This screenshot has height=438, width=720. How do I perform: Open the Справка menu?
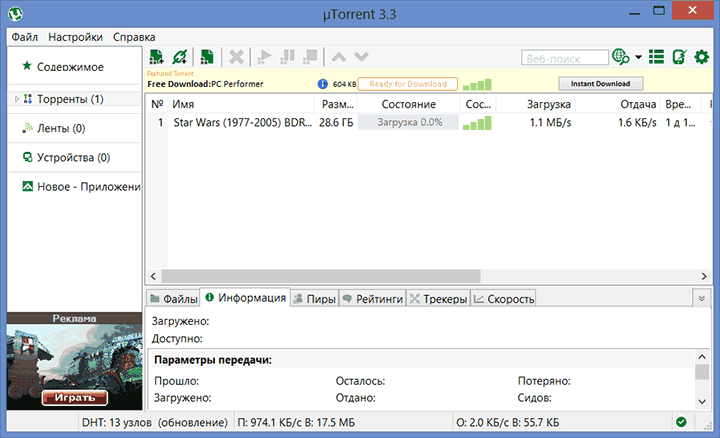[134, 37]
